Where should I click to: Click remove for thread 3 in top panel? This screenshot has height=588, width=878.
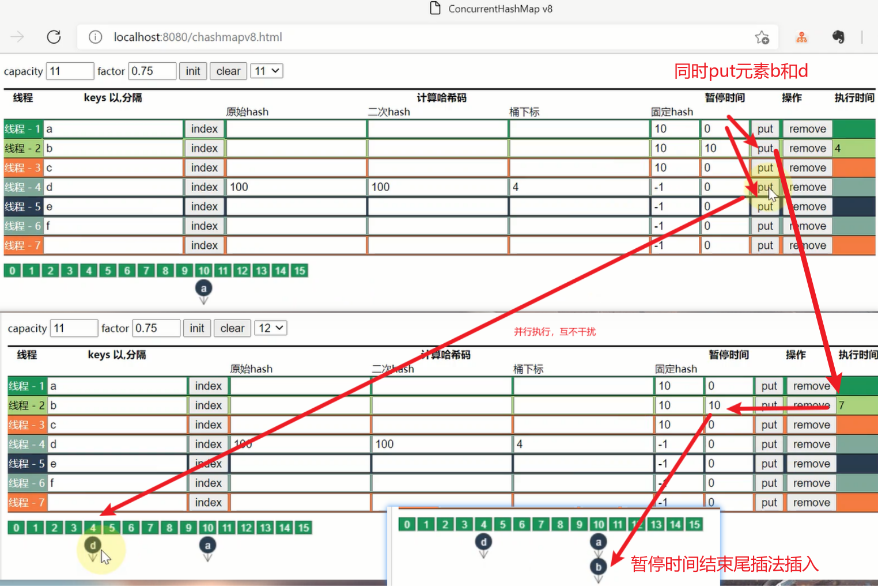[807, 168]
